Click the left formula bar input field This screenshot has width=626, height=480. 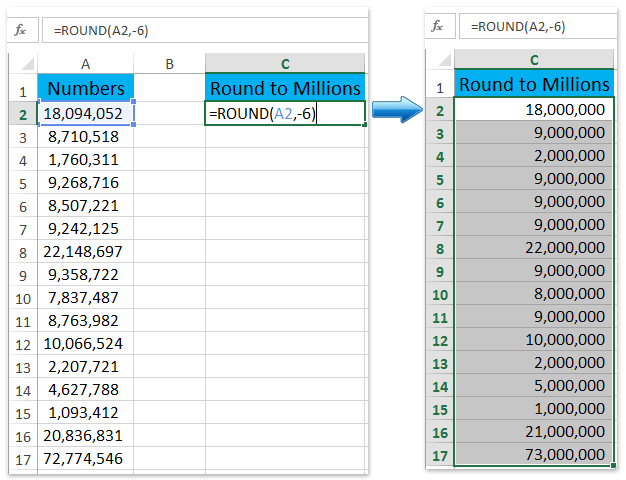click(200, 30)
